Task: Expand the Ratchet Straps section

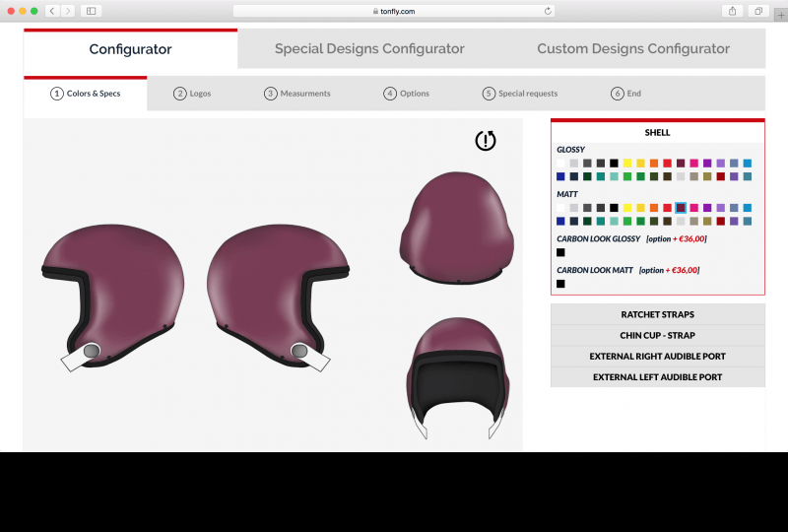Action: coord(657,314)
